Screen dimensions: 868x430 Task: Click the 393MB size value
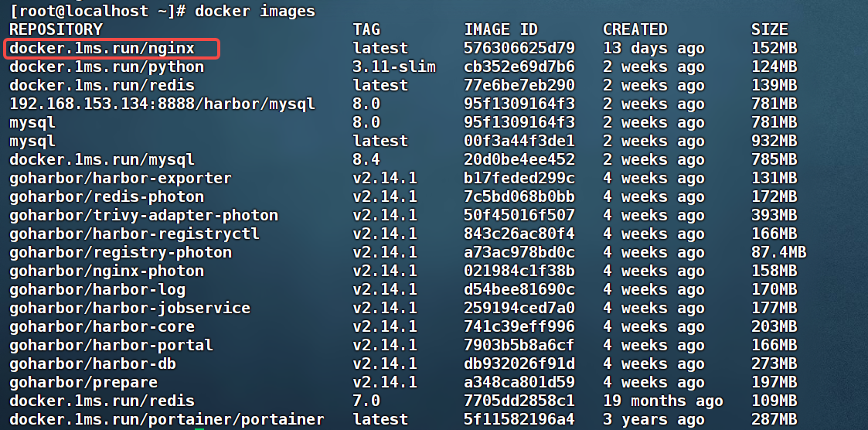(x=774, y=216)
